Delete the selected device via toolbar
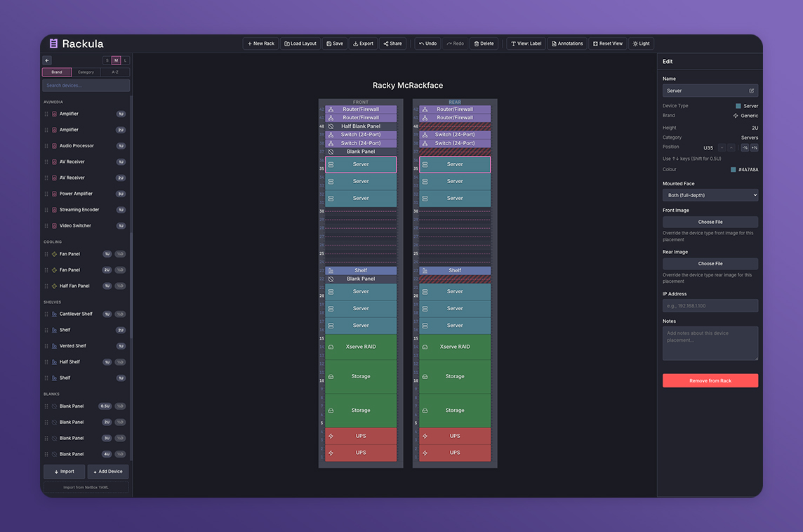 click(484, 44)
